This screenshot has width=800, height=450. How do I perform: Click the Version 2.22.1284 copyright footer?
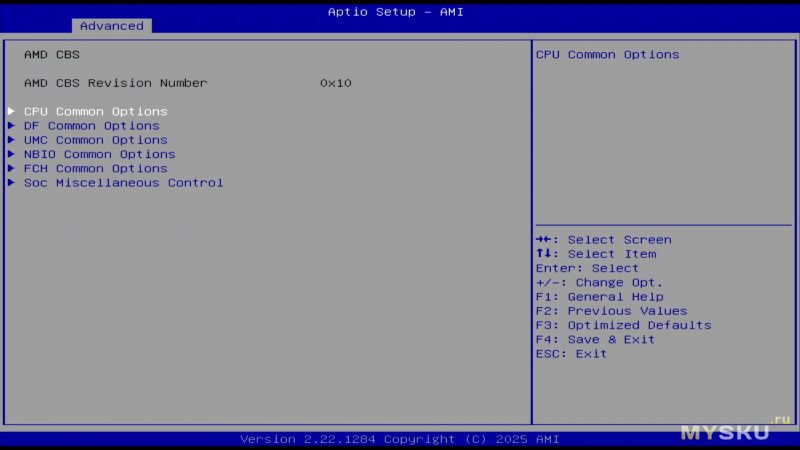coord(400,439)
